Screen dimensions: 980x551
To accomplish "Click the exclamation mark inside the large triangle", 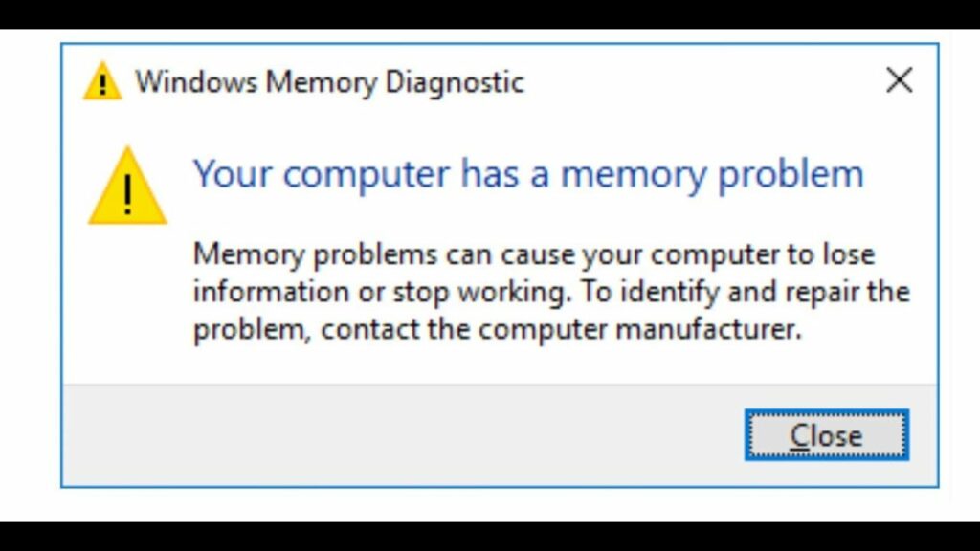I will click(x=128, y=194).
